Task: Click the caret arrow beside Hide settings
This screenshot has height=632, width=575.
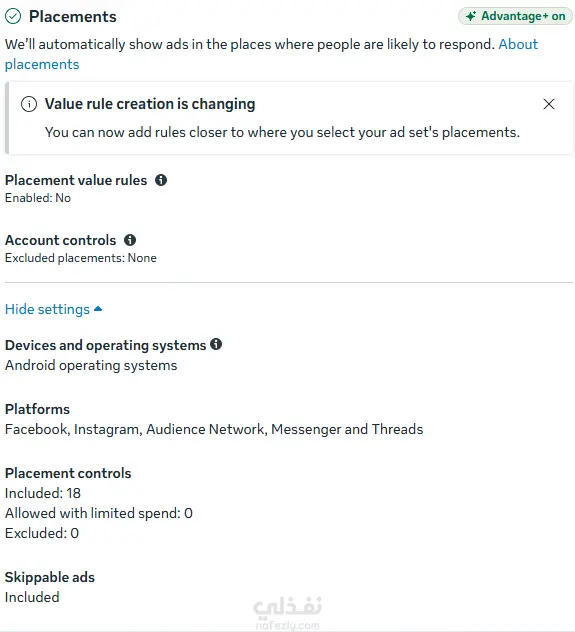Action: click(x=98, y=309)
